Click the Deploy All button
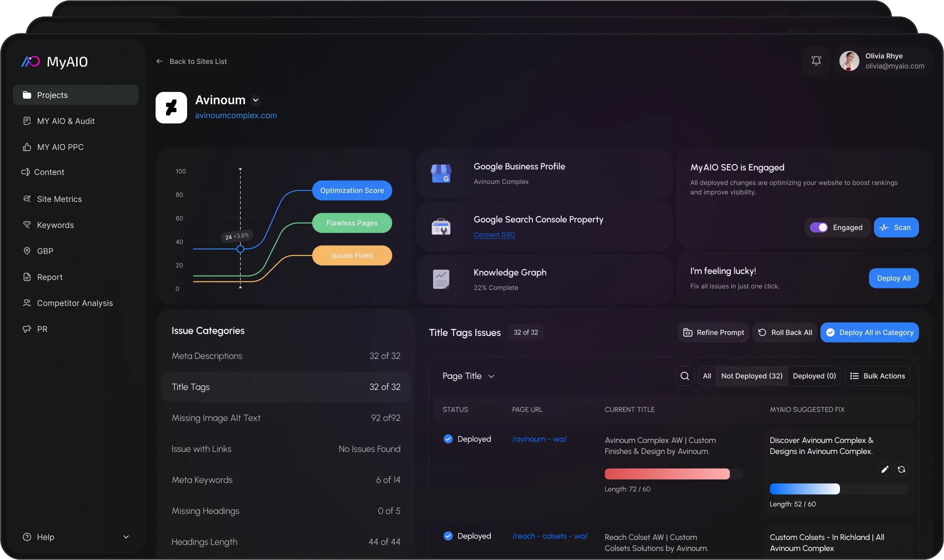The height and width of the screenshot is (560, 944). 894,278
